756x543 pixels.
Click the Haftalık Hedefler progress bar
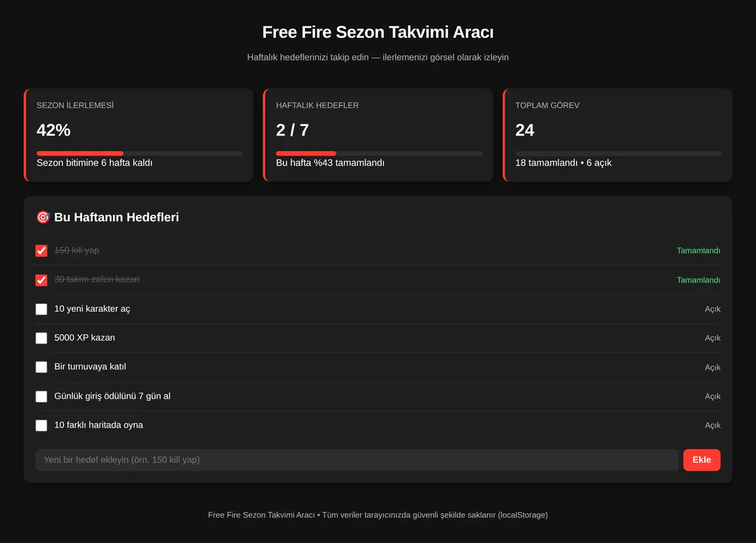379,153
